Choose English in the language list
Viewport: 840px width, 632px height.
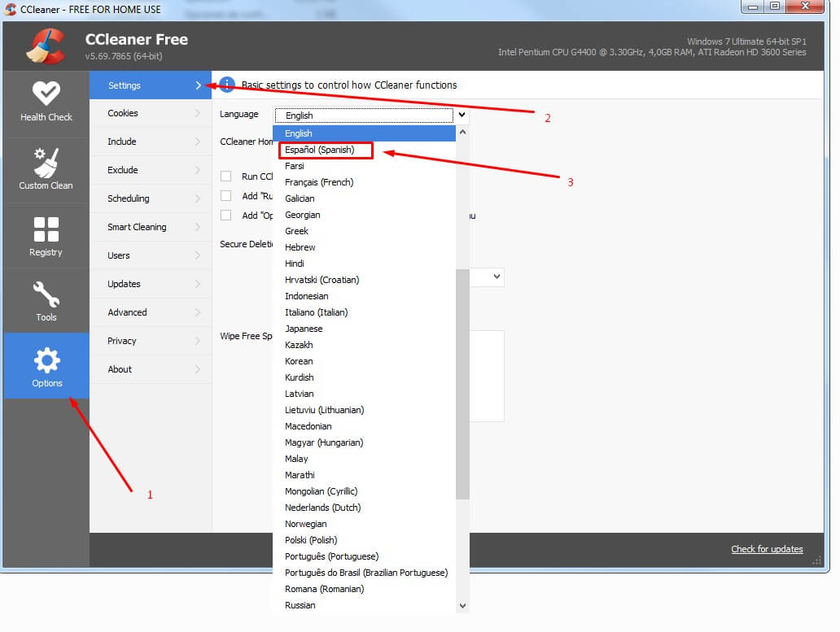[365, 133]
